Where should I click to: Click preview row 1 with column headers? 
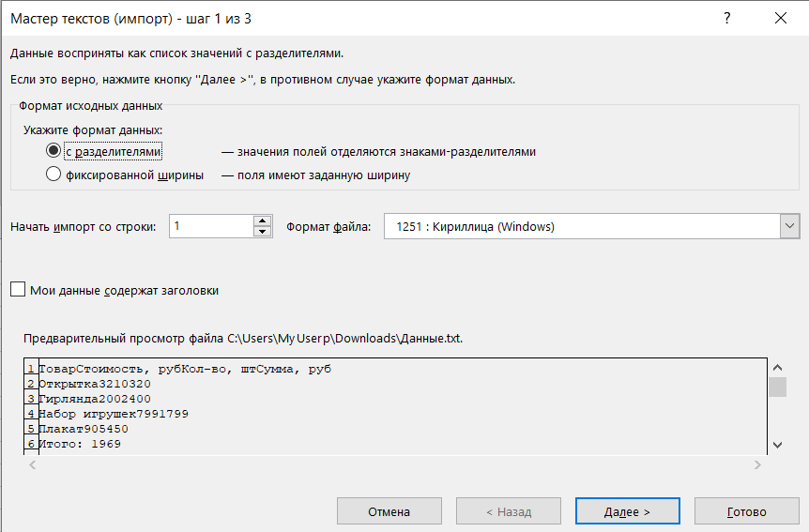pos(185,369)
